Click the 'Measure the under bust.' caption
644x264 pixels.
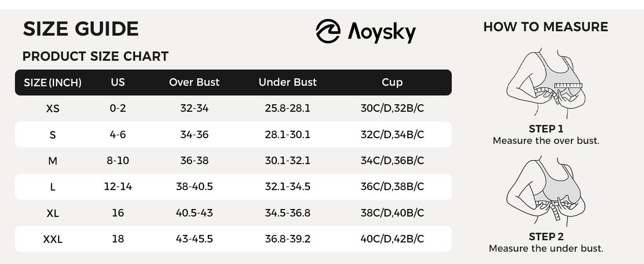545,249
